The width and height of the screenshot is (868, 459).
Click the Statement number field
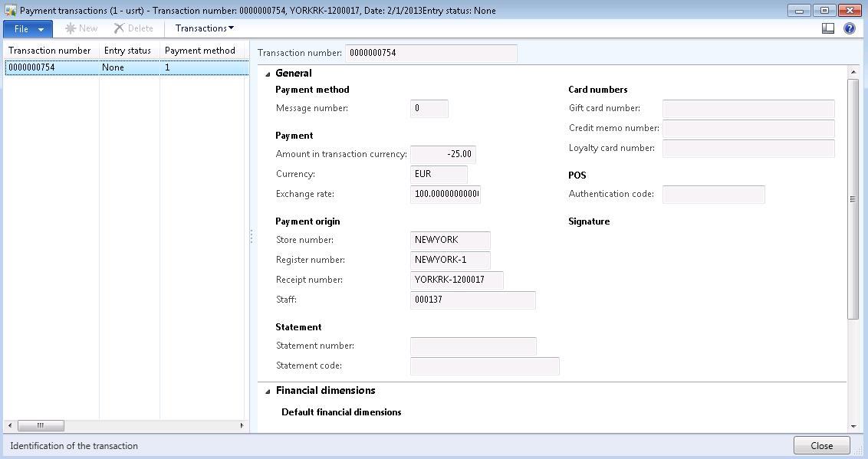click(x=473, y=346)
